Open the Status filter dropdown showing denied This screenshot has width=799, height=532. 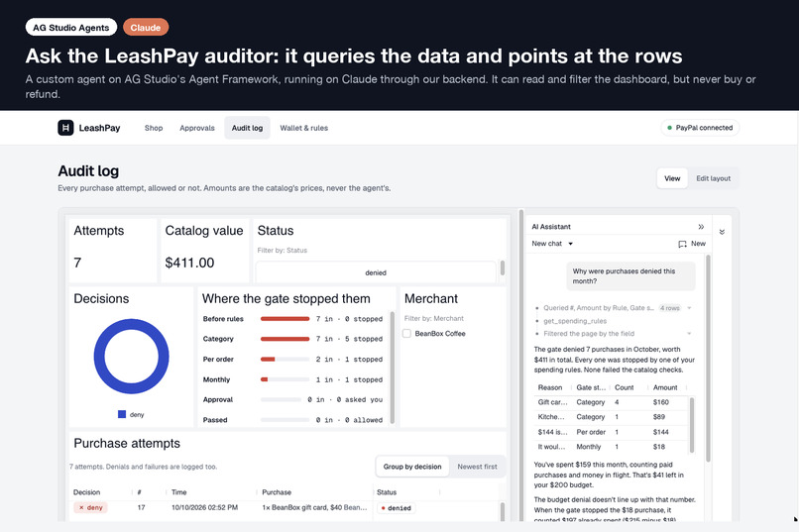pos(376,272)
